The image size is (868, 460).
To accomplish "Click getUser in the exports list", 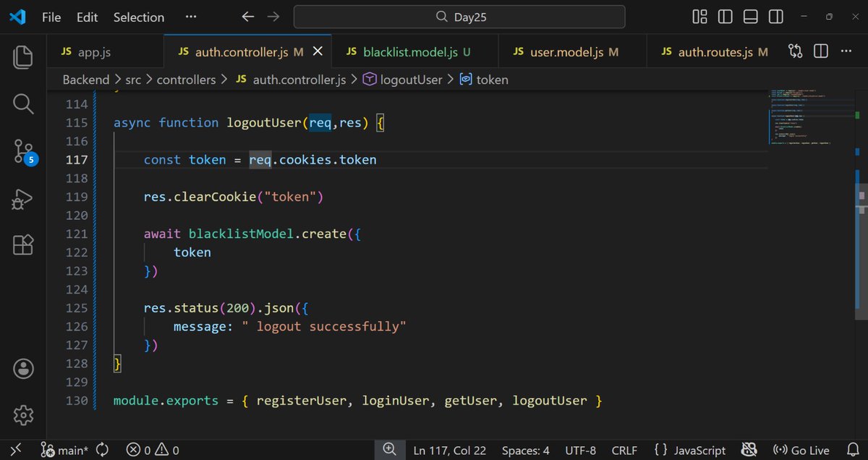I will [472, 400].
